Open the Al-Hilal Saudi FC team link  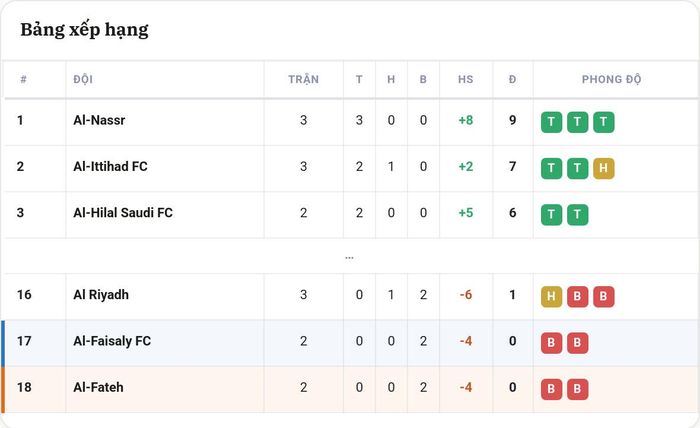[123, 213]
